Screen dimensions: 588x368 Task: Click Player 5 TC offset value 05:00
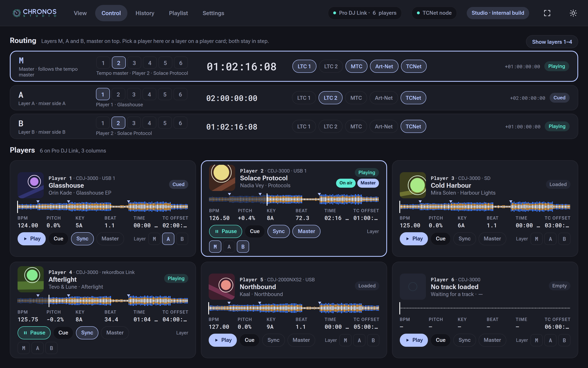point(366,327)
